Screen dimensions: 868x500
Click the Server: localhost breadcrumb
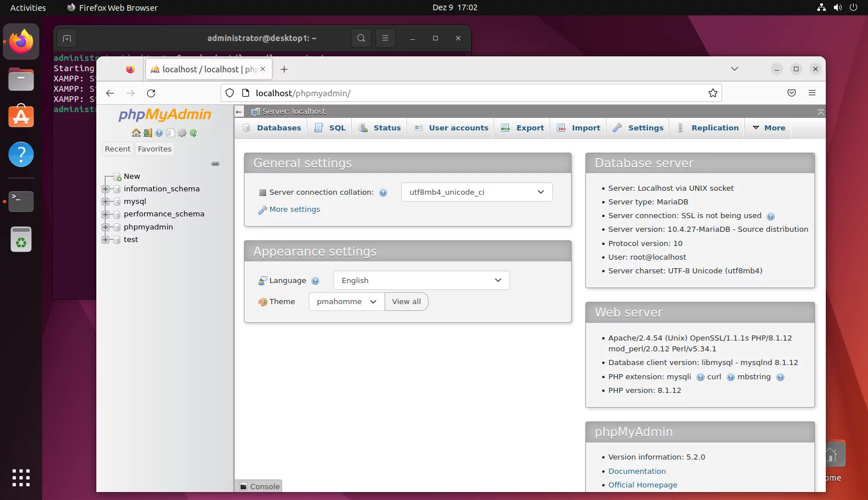coord(294,112)
